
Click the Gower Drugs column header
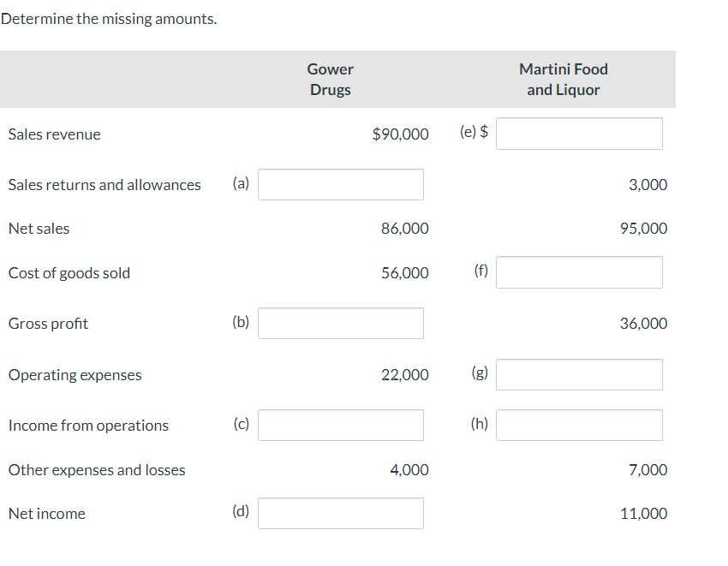pyautogui.click(x=330, y=79)
